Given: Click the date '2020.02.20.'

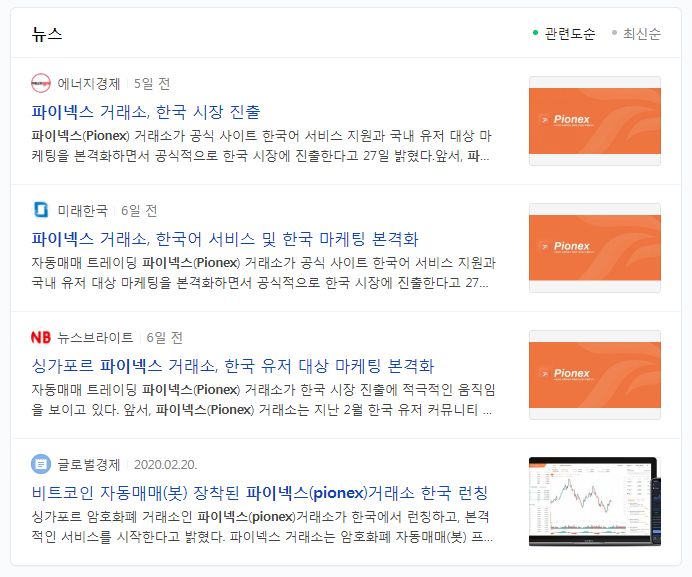Looking at the screenshot, I should coord(165,464).
